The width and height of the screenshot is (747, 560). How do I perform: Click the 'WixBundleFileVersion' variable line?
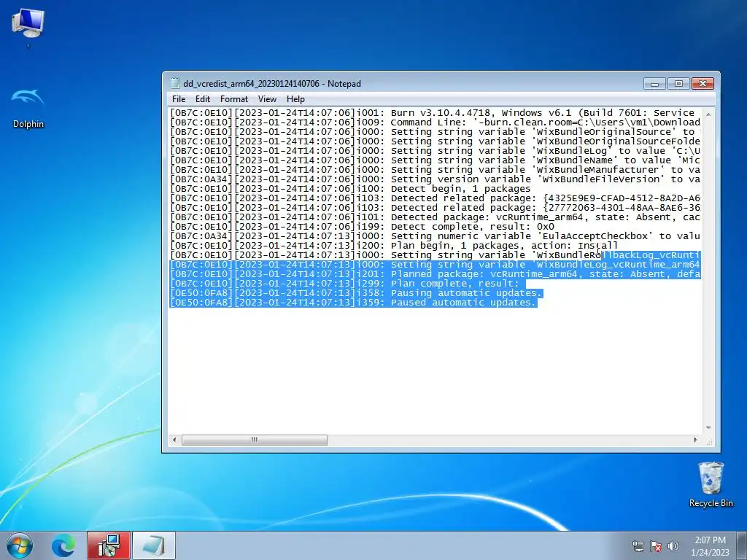point(435,179)
